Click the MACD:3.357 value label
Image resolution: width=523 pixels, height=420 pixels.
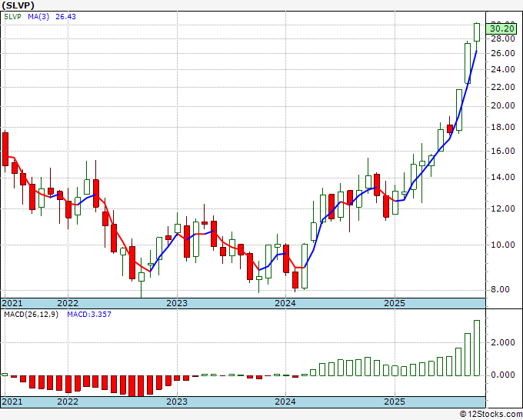89,315
